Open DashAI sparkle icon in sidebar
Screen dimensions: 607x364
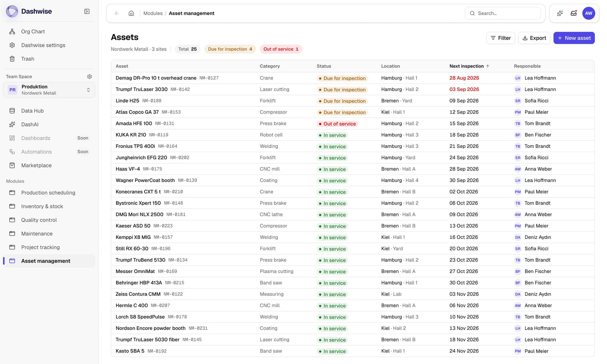12,124
